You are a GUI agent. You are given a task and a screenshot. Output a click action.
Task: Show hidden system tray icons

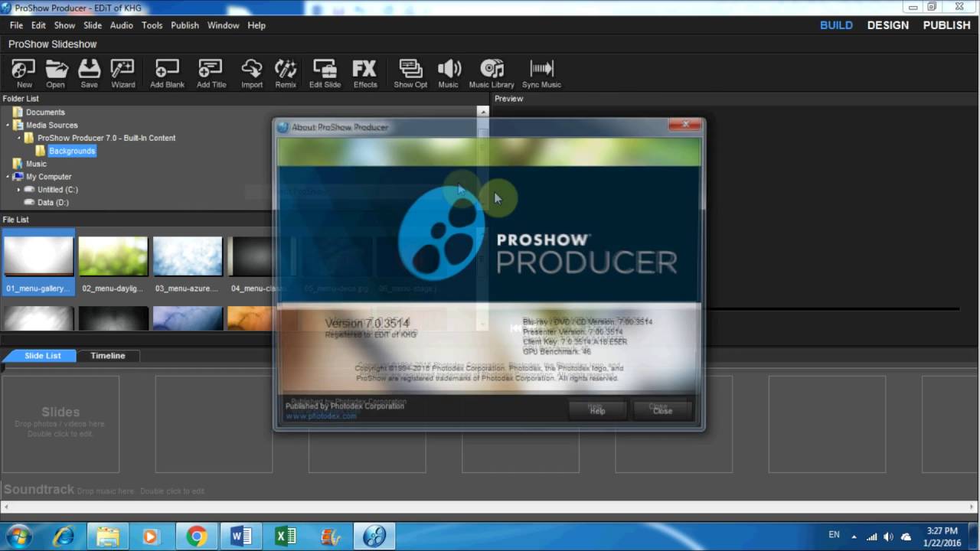[x=854, y=536]
